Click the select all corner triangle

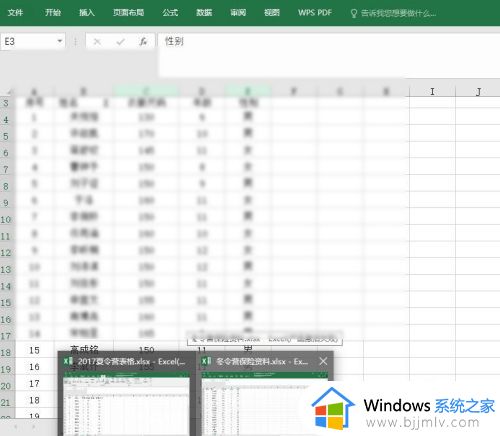pyautogui.click(x=9, y=91)
